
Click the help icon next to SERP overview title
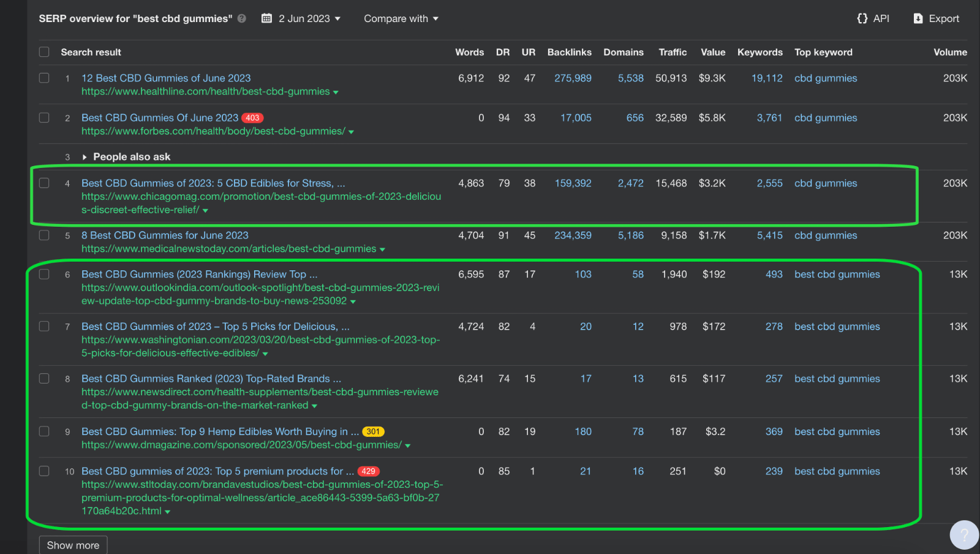pos(242,18)
